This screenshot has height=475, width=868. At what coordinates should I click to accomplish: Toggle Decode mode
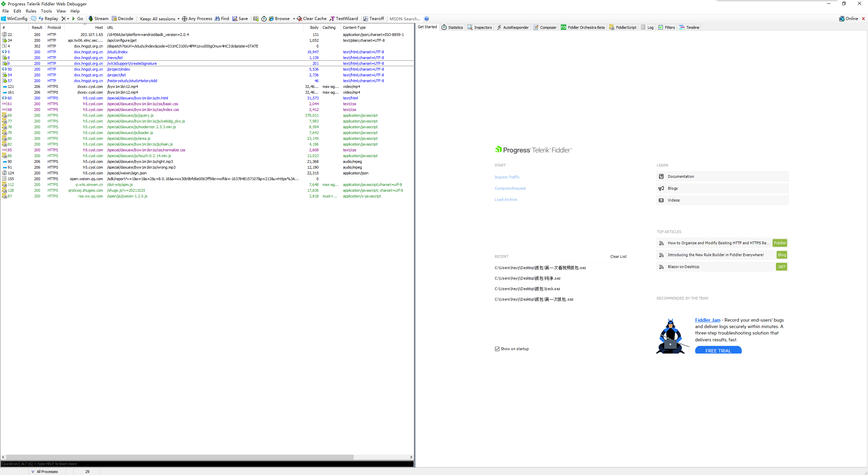click(122, 19)
